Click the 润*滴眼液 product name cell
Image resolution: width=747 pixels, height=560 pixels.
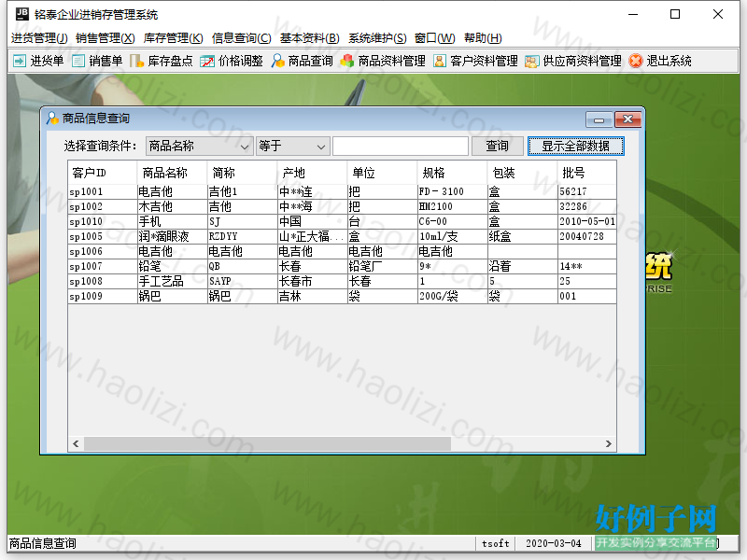(173, 236)
